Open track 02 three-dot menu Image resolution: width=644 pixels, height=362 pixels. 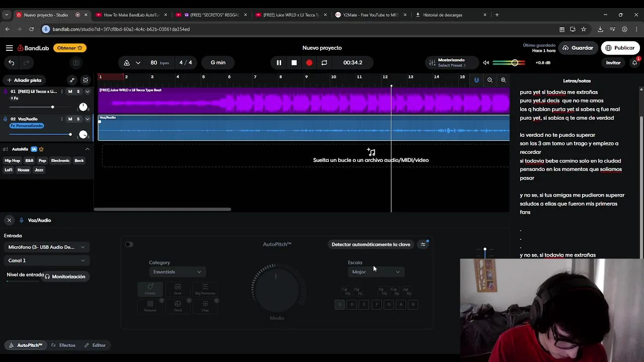[x=62, y=119]
